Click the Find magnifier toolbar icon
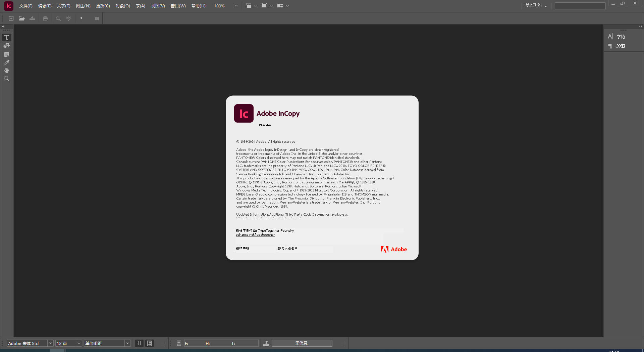This screenshot has width=644, height=352. coord(58,18)
